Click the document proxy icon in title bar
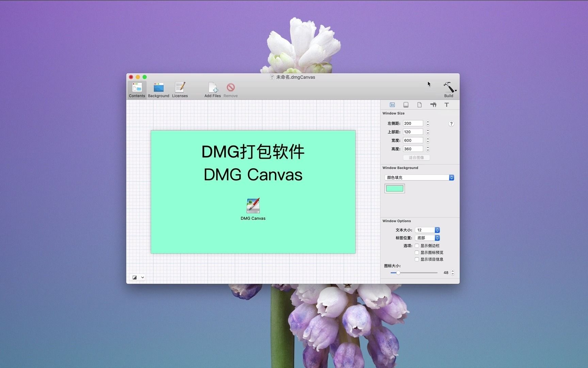The width and height of the screenshot is (588, 368). (x=272, y=77)
